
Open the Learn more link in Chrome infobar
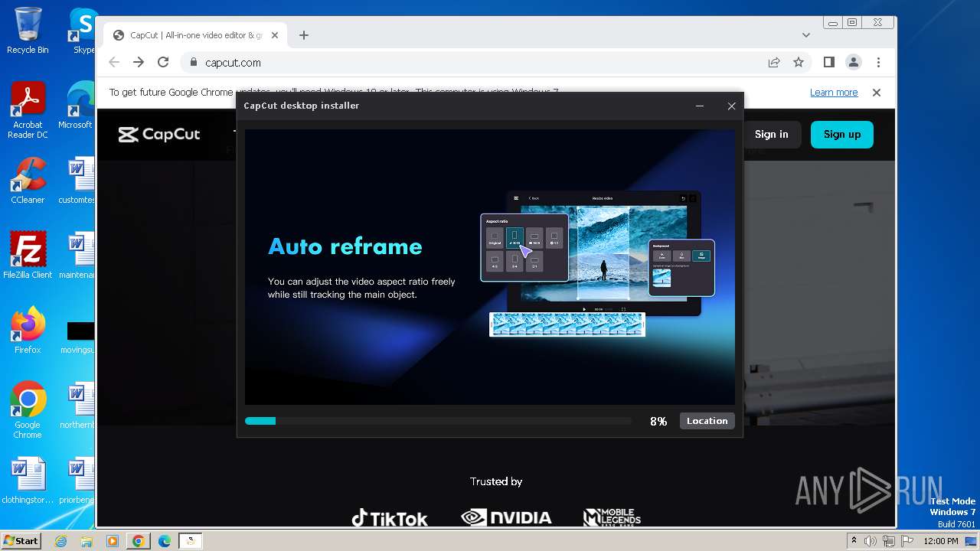point(834,93)
